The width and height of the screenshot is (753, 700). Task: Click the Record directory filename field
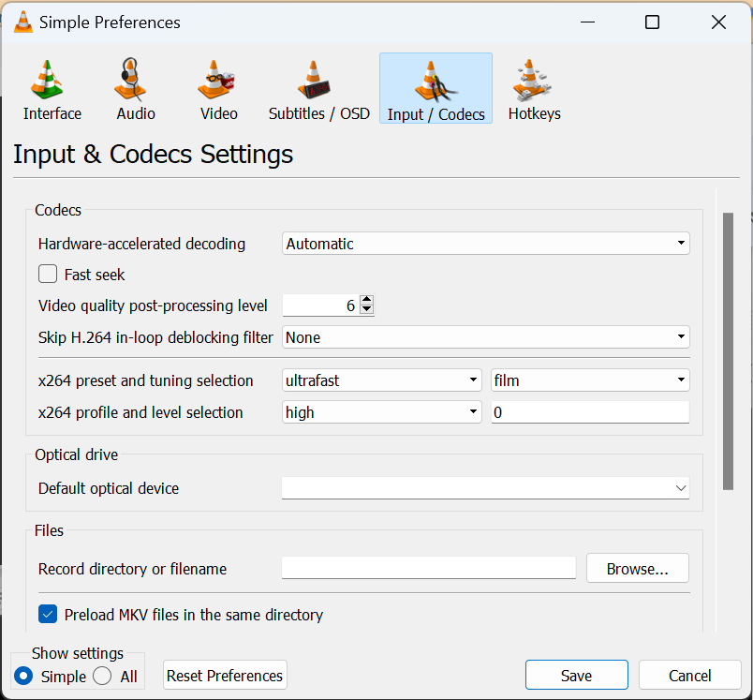pyautogui.click(x=428, y=567)
